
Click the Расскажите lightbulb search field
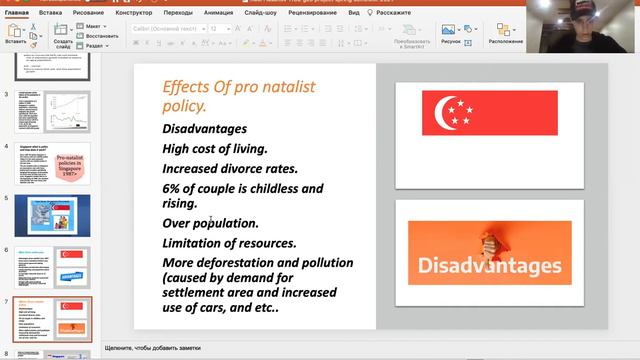(x=389, y=13)
